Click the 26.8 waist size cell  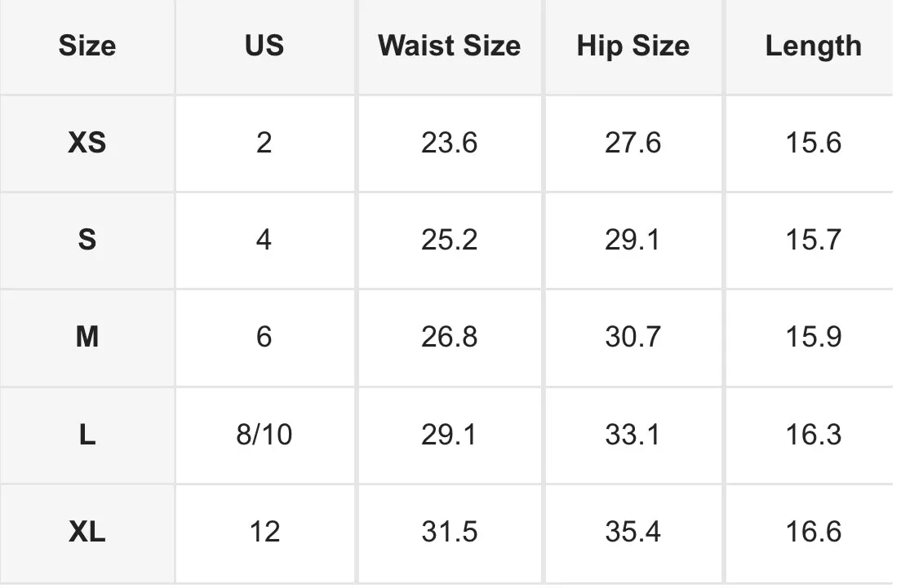tap(449, 337)
